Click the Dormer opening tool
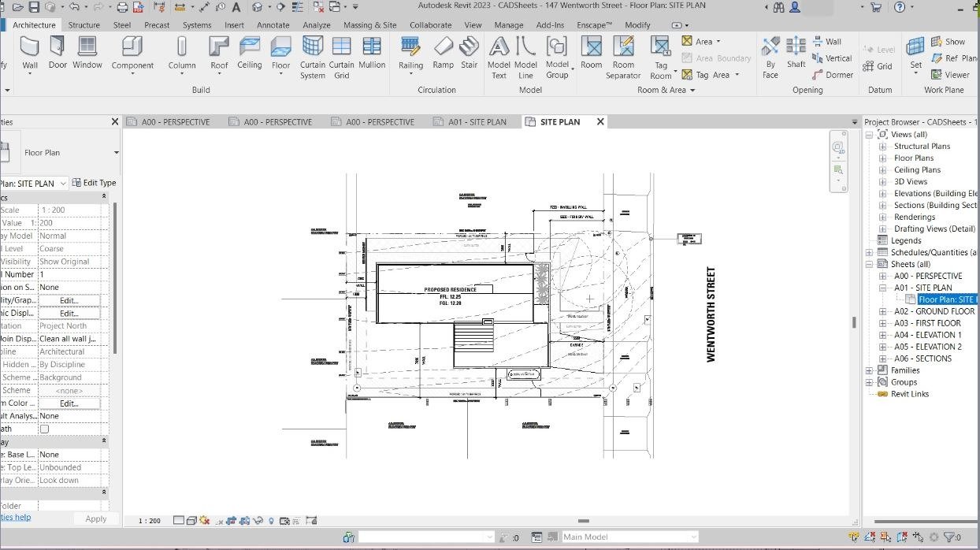 click(833, 75)
